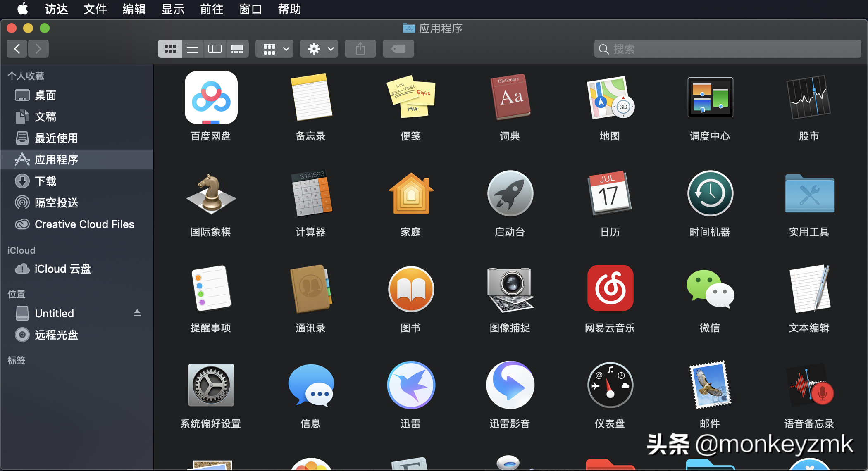The image size is (868, 471).
Task: Open 系统偏好设置 System Preferences
Action: click(211, 385)
